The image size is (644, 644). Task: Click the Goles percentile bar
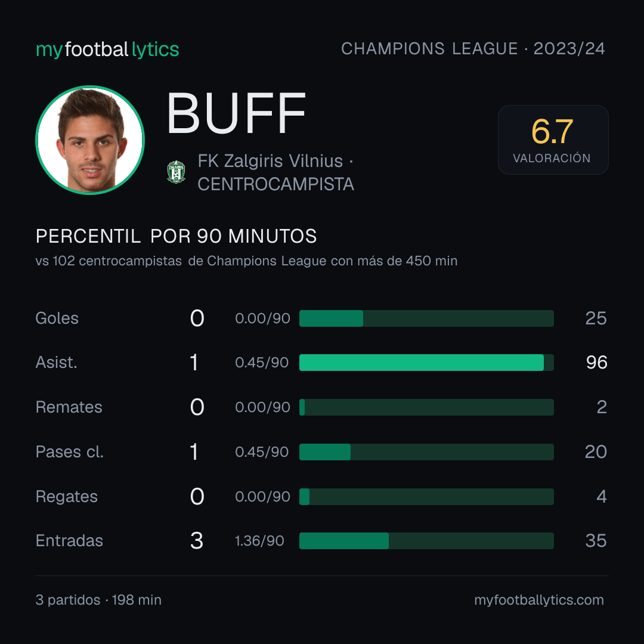point(426,318)
